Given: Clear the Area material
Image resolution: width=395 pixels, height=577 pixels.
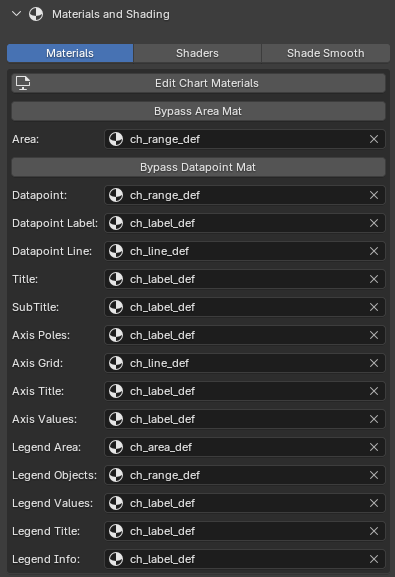Looking at the screenshot, I should 374,139.
